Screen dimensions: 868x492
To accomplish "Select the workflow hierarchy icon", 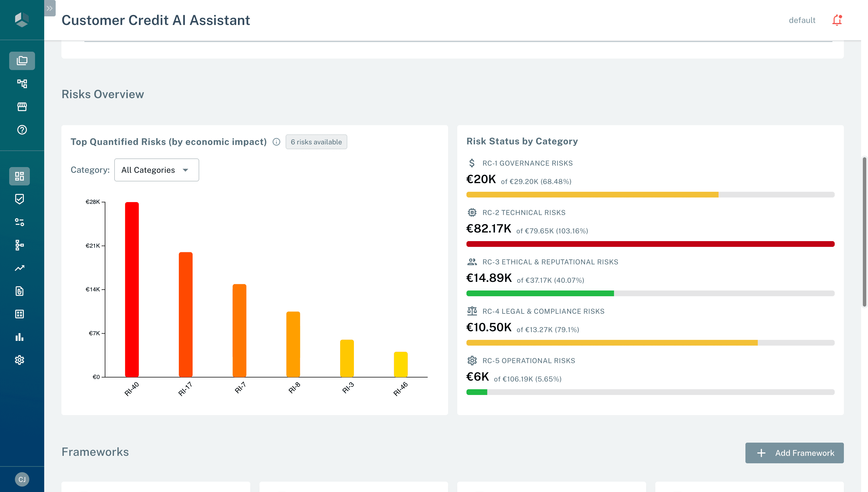I will point(22,84).
